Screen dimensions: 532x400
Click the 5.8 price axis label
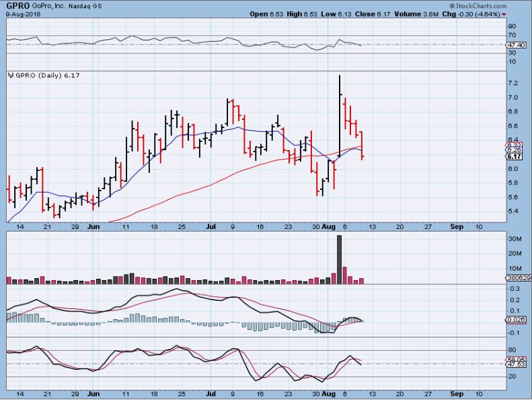point(513,183)
